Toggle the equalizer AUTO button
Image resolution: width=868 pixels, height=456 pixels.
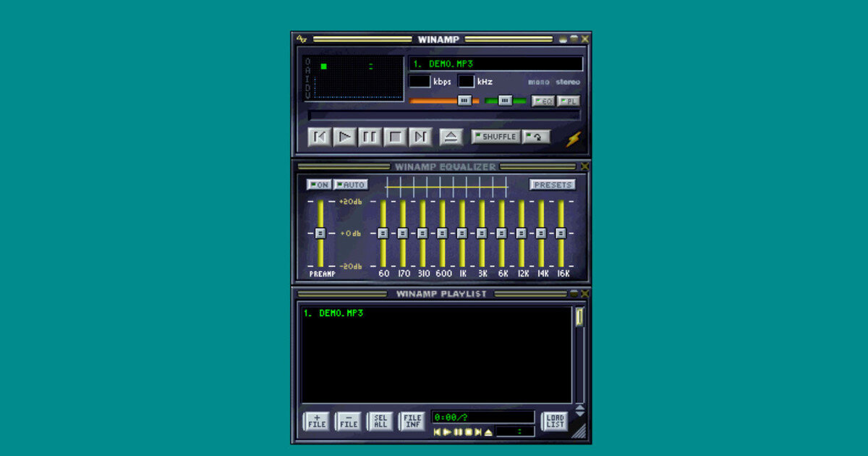[351, 185]
